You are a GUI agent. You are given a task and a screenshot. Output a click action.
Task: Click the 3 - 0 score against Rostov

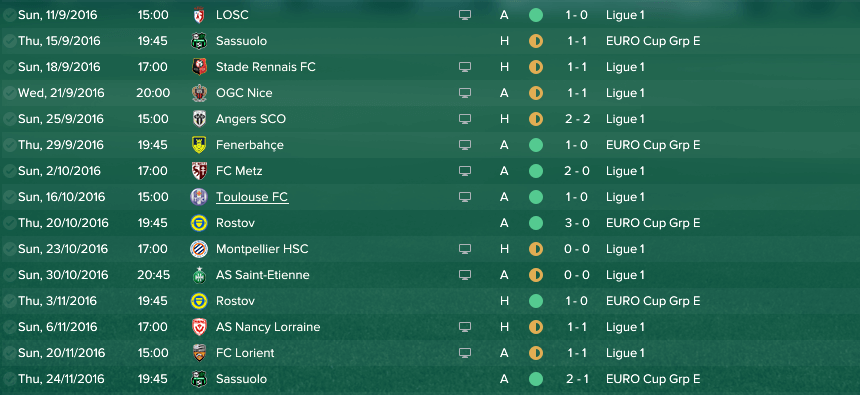click(578, 223)
